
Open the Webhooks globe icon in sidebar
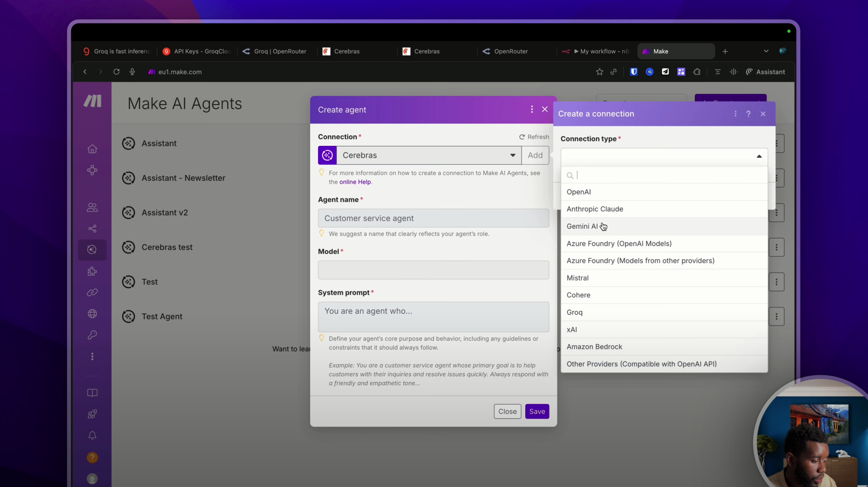92,314
